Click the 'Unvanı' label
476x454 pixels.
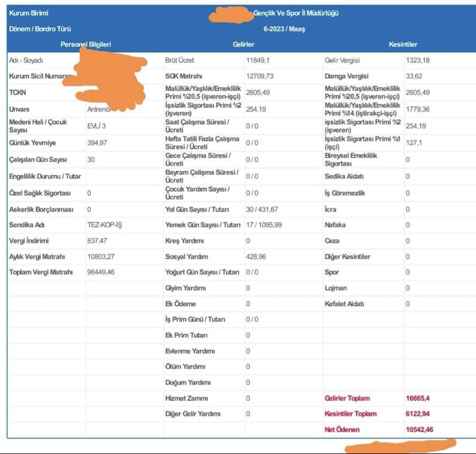(x=19, y=109)
